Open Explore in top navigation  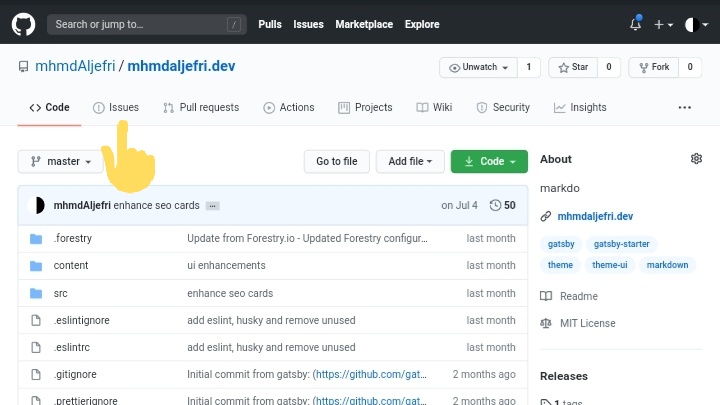(x=422, y=24)
